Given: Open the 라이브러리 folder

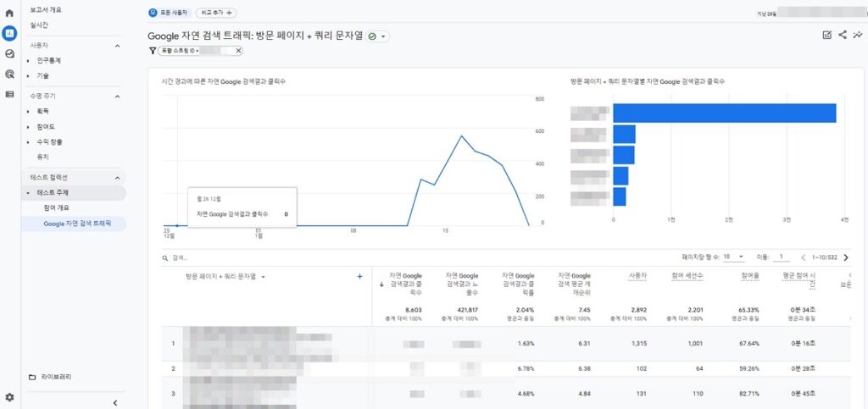Looking at the screenshot, I should click(50, 377).
